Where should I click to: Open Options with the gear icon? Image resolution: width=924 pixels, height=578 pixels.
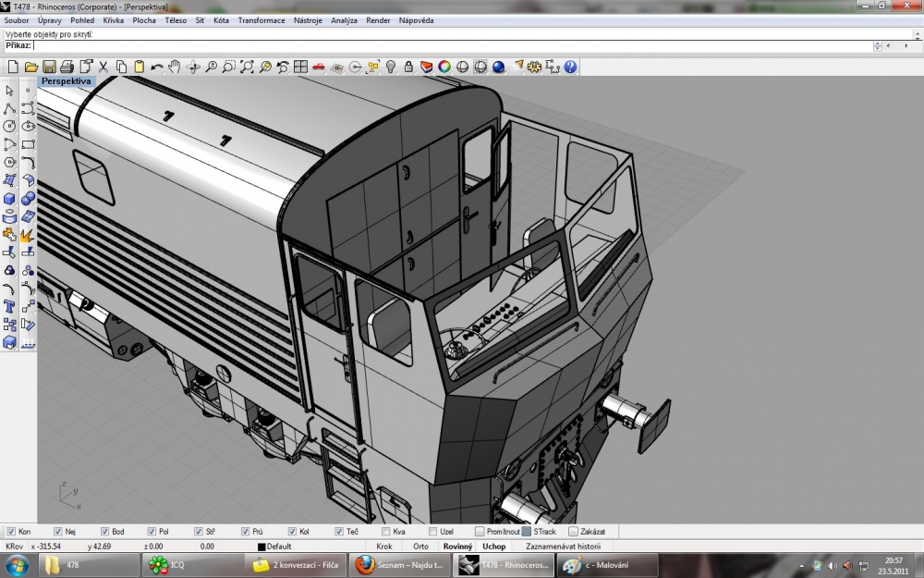(x=534, y=67)
